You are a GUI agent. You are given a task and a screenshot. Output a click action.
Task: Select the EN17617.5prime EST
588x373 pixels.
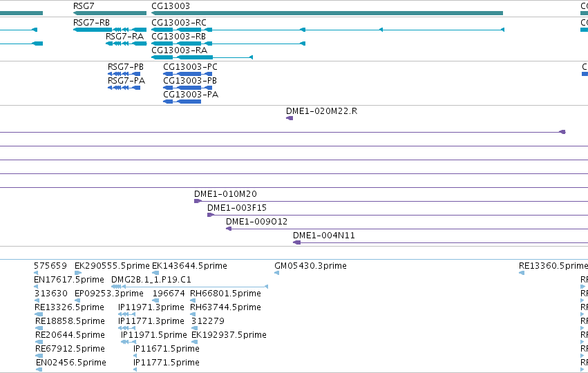coord(69,280)
